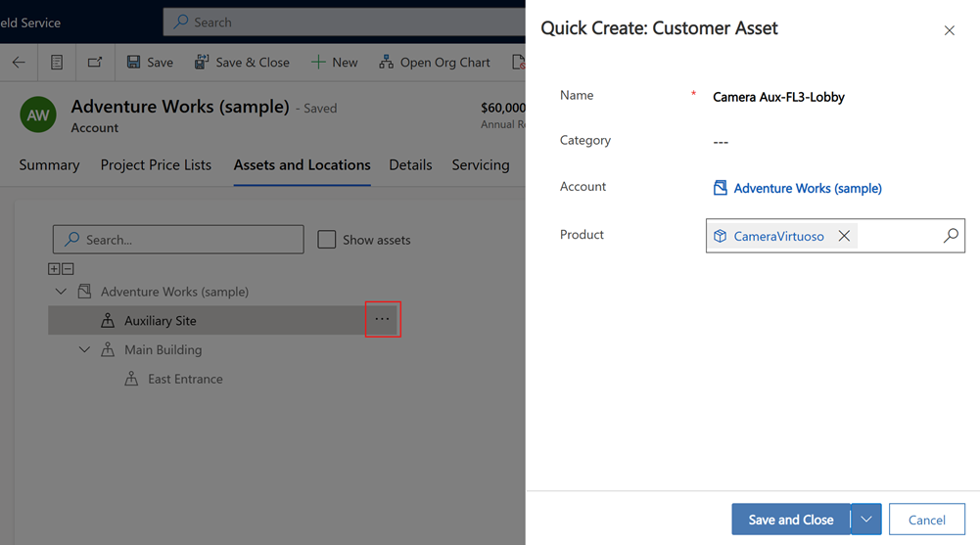Open the ellipsis menu for Auxiliary Site
The height and width of the screenshot is (545, 980).
383,319
